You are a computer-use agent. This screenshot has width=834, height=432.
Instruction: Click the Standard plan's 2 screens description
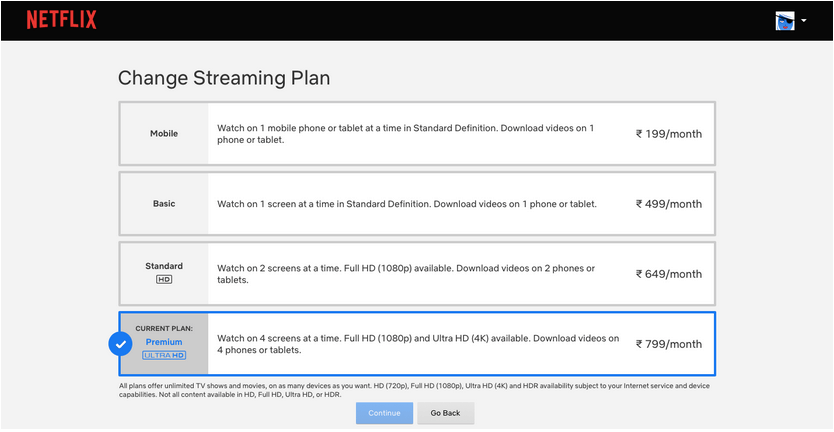405,274
